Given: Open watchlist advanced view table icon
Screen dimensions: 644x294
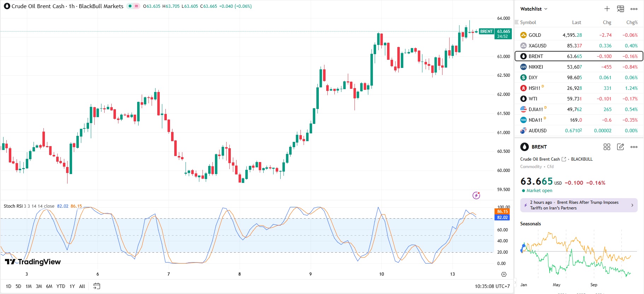Looking at the screenshot, I should tap(620, 9).
